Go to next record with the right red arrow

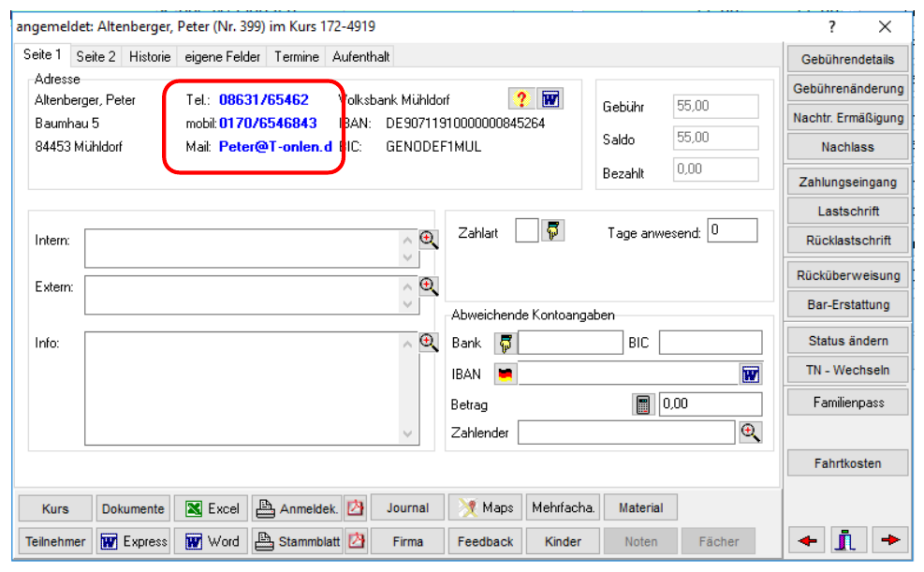pos(890,540)
